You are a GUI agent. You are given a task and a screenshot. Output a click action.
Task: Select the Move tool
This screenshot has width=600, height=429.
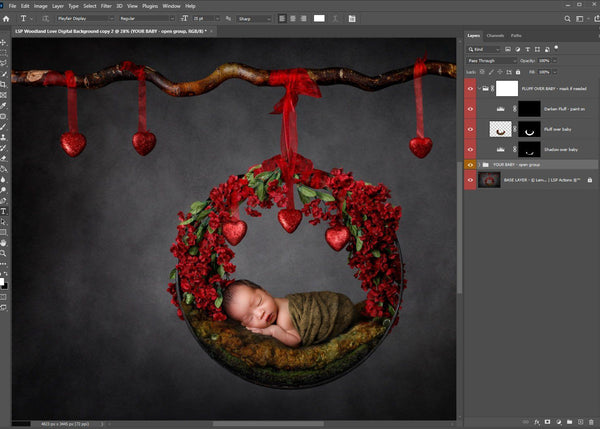coord(4,43)
